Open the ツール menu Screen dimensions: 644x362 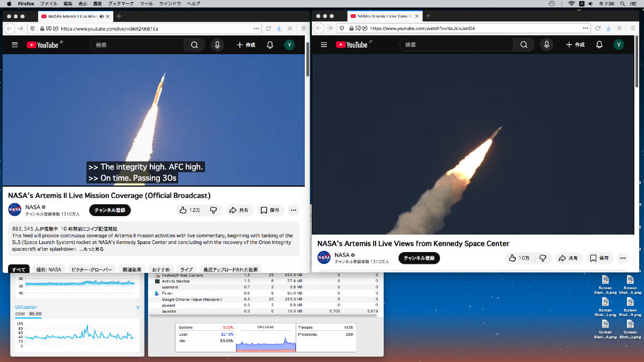click(x=146, y=3)
